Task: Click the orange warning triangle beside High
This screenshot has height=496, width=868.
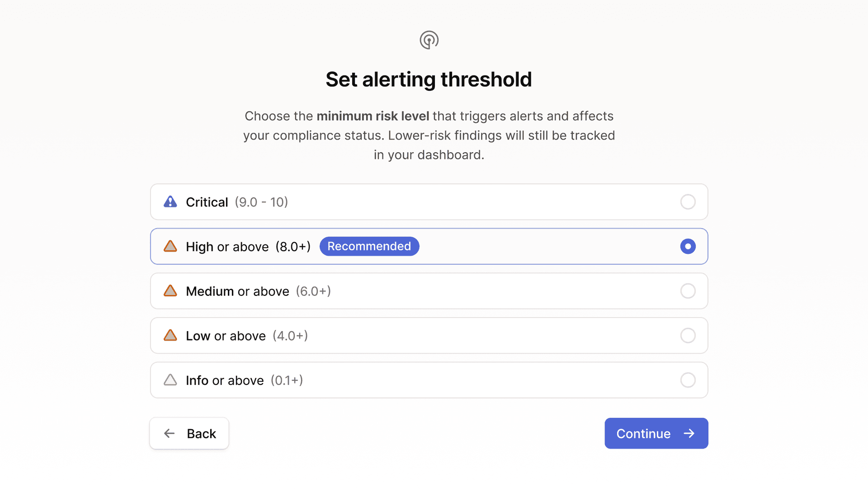Action: coord(170,246)
